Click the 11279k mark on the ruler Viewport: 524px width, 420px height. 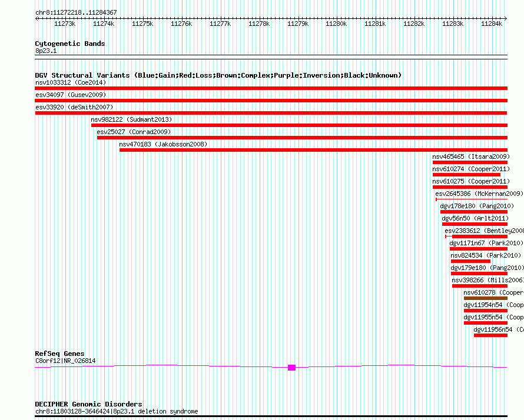tap(297, 24)
